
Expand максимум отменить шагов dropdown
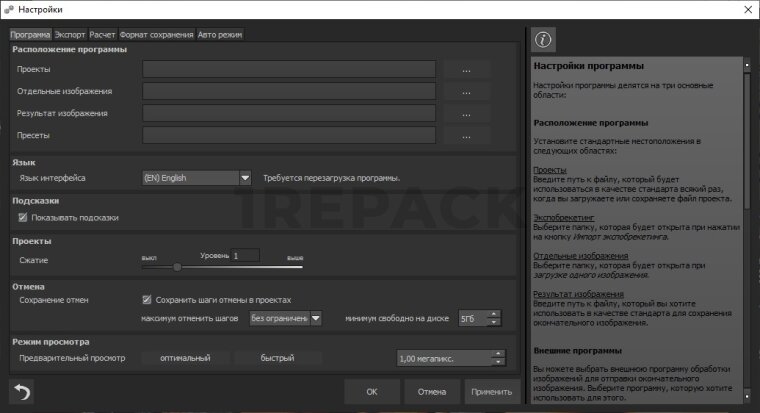pos(315,319)
